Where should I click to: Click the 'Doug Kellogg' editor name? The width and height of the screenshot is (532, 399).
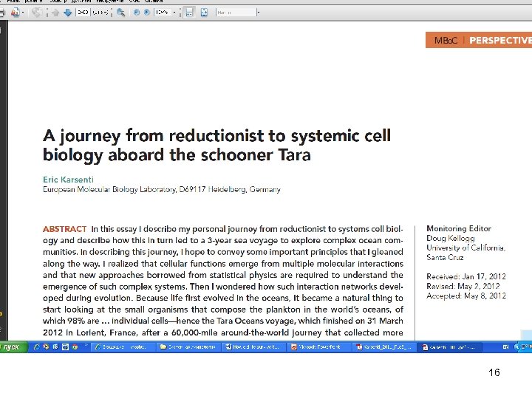(451, 238)
